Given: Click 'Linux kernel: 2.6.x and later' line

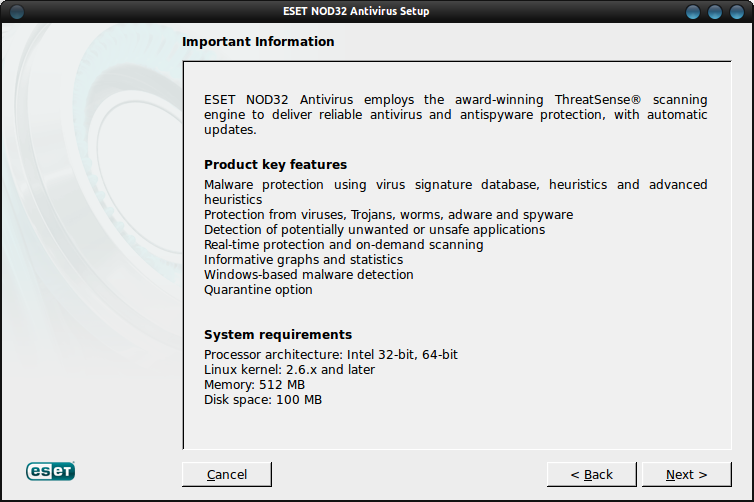Looking at the screenshot, I should point(289,370).
